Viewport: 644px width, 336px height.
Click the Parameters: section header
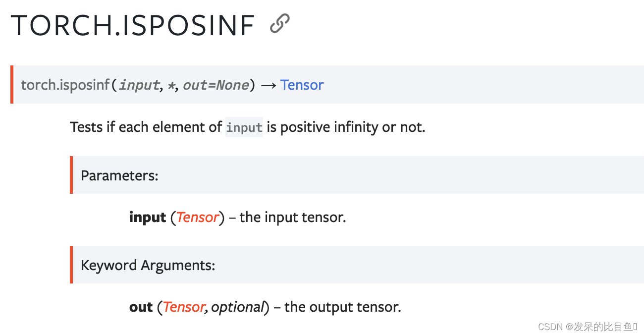[x=119, y=175]
